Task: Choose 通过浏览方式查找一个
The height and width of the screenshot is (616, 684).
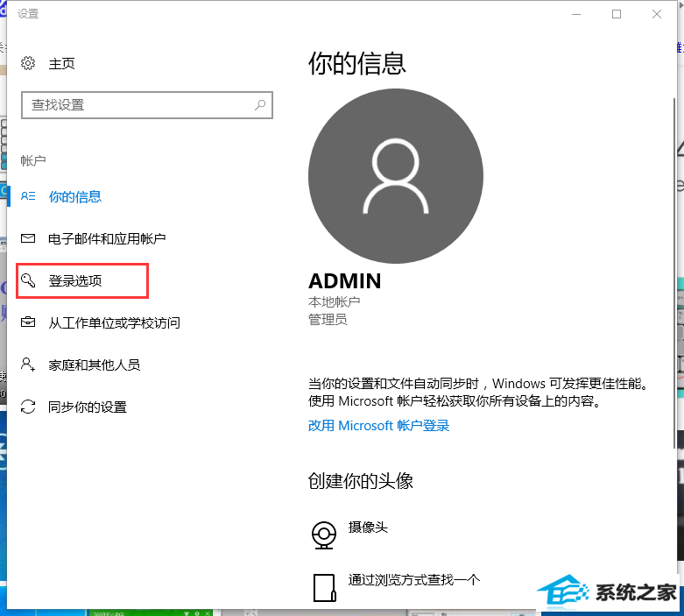Action: [x=414, y=580]
